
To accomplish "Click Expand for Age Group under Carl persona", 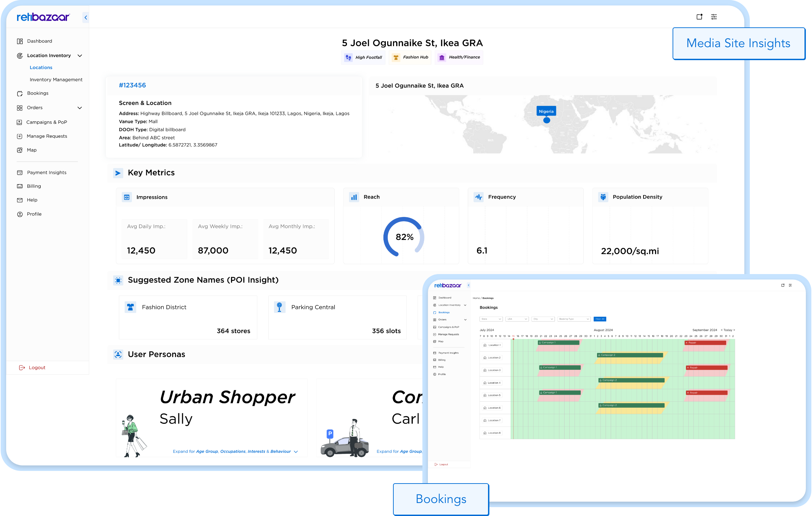I will coord(400,452).
